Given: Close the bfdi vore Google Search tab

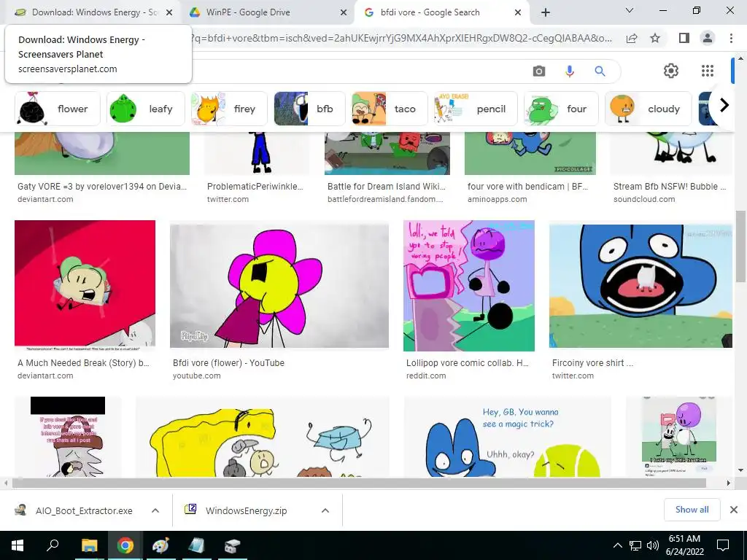Looking at the screenshot, I should pos(518,13).
